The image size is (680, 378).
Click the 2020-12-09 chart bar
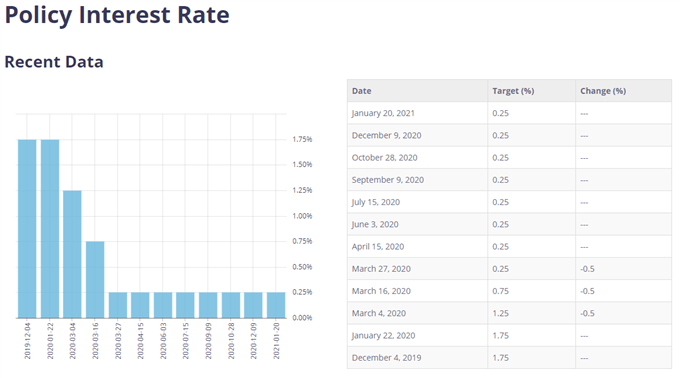[253, 305]
